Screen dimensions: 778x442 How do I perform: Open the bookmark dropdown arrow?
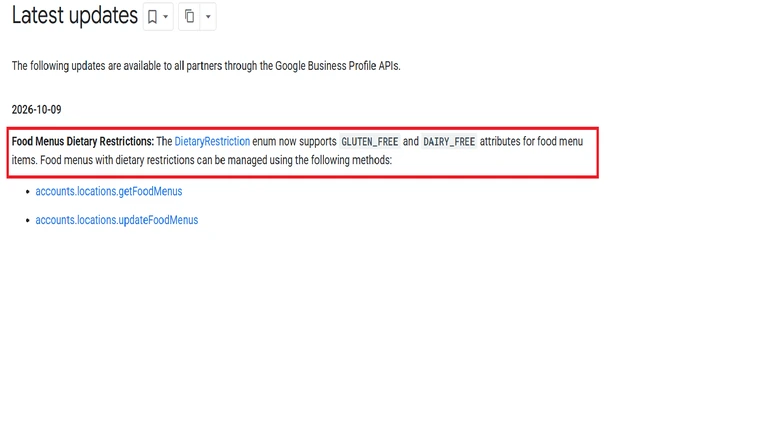coord(166,17)
